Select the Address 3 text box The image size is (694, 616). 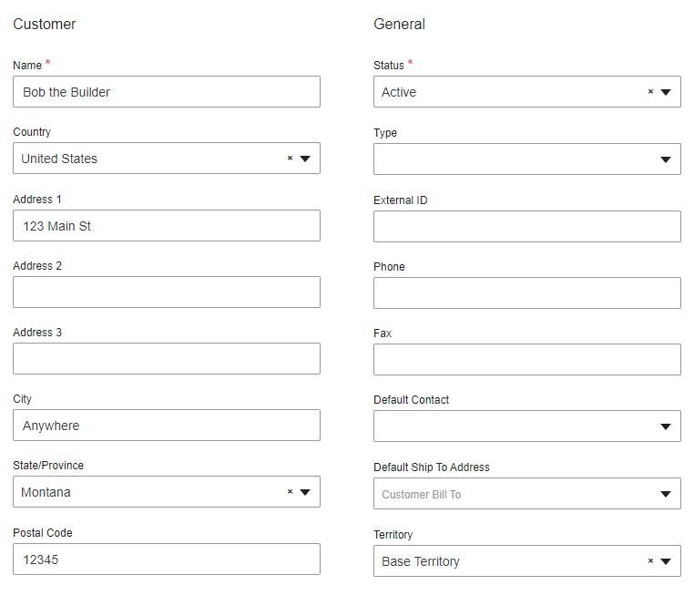click(167, 359)
